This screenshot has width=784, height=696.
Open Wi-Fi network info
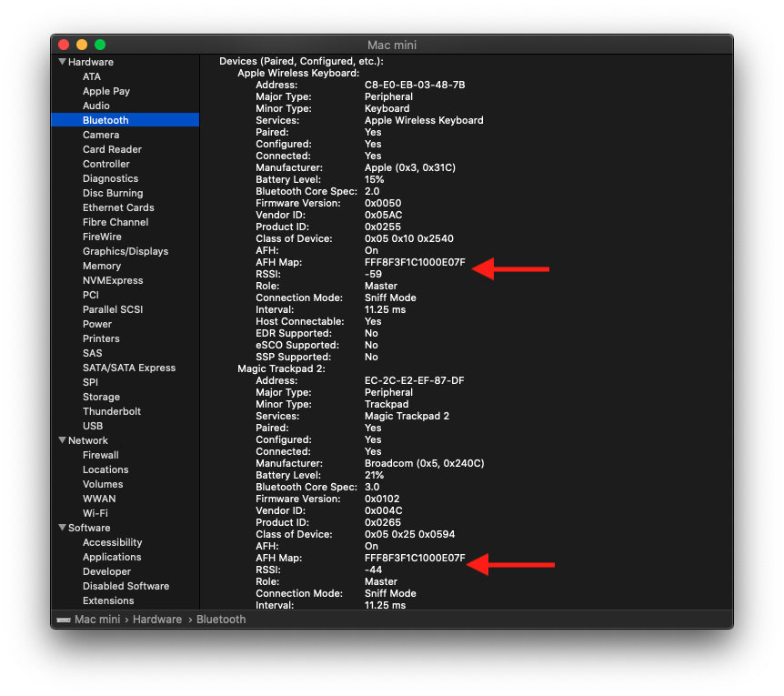(95, 513)
